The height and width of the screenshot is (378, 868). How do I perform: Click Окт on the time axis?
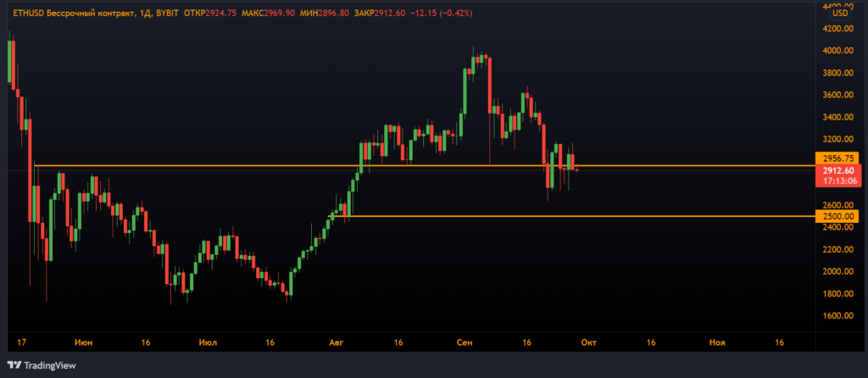click(x=588, y=342)
